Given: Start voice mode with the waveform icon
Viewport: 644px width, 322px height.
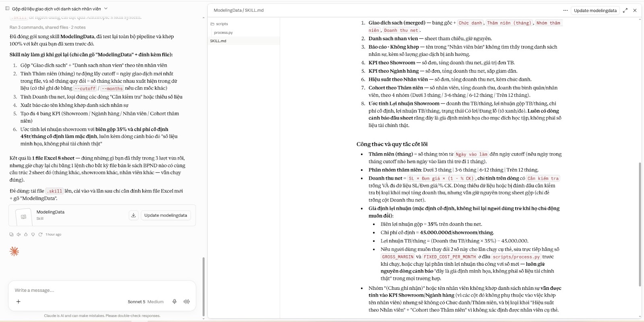Looking at the screenshot, I should coord(187,301).
